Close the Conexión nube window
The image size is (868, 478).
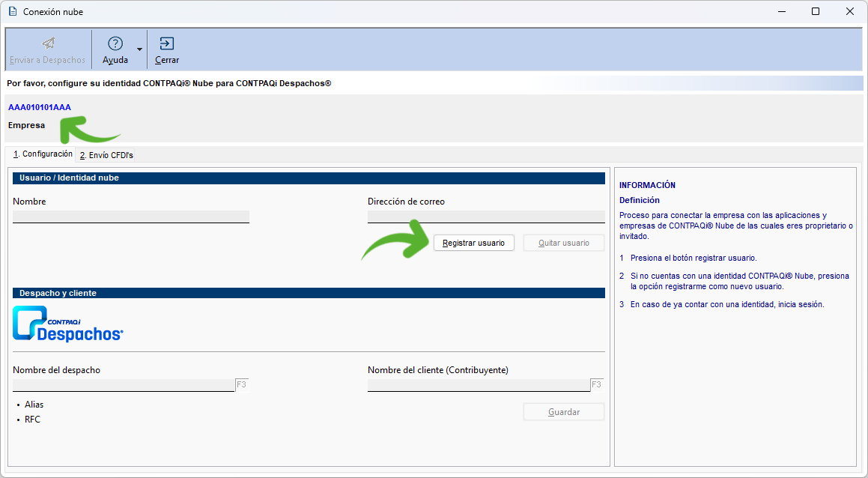[x=850, y=11]
